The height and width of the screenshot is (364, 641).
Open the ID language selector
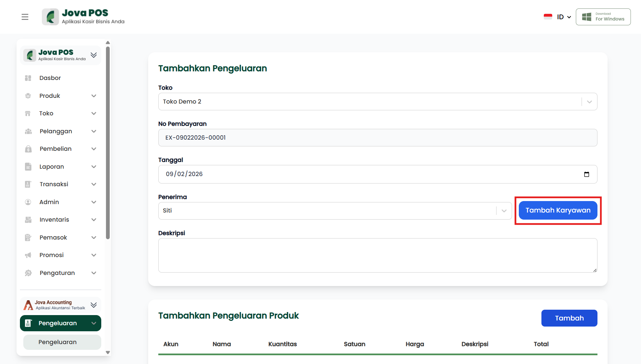click(x=564, y=17)
